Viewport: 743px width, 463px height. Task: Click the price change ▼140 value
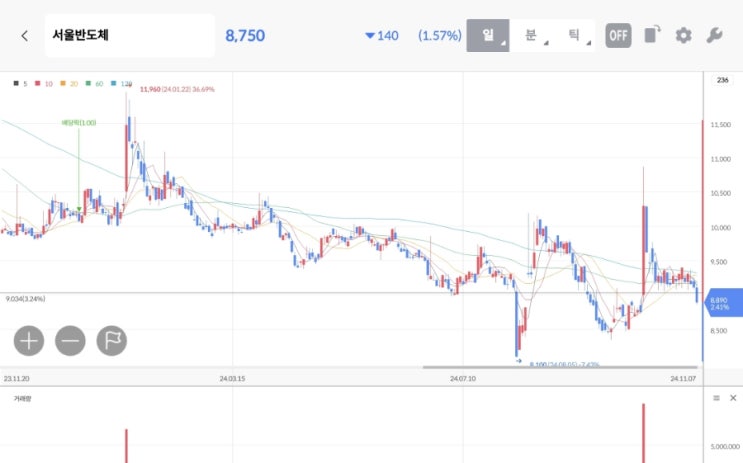click(x=382, y=36)
